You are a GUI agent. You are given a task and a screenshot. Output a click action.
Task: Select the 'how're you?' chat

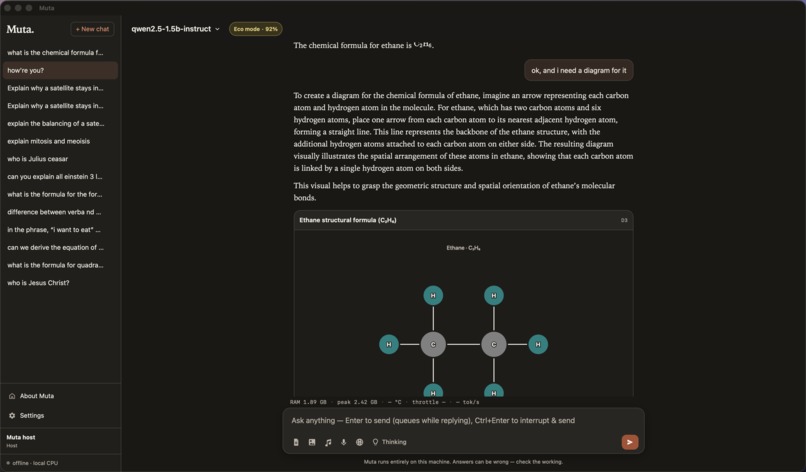pos(60,70)
